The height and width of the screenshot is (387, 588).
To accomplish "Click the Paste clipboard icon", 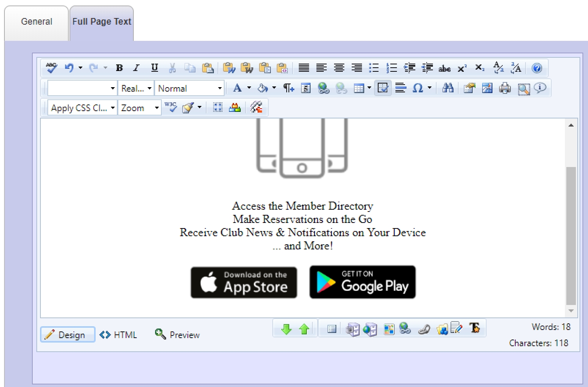I will [x=208, y=68].
